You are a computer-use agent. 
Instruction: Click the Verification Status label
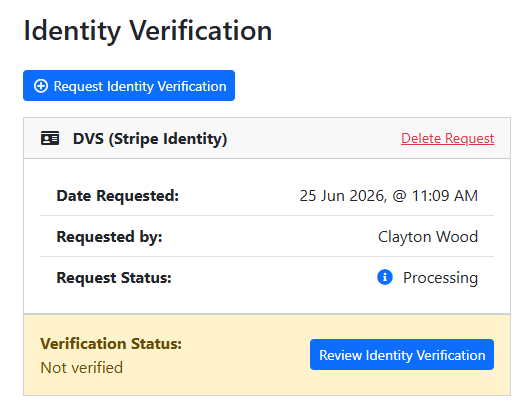111,344
